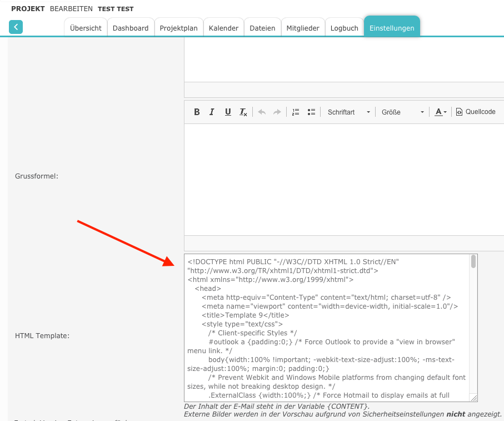Remove formatting with the Tx icon
This screenshot has width=504, height=421.
[x=243, y=112]
